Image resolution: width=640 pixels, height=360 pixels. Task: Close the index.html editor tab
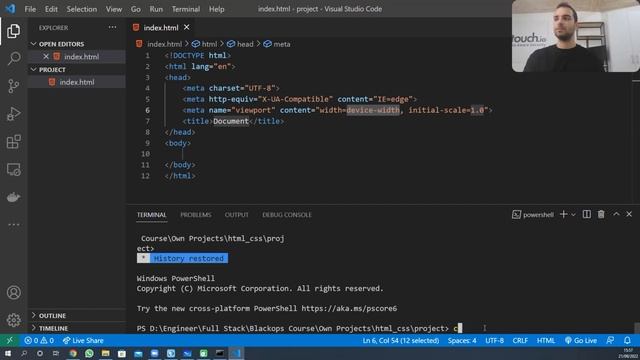click(x=187, y=27)
